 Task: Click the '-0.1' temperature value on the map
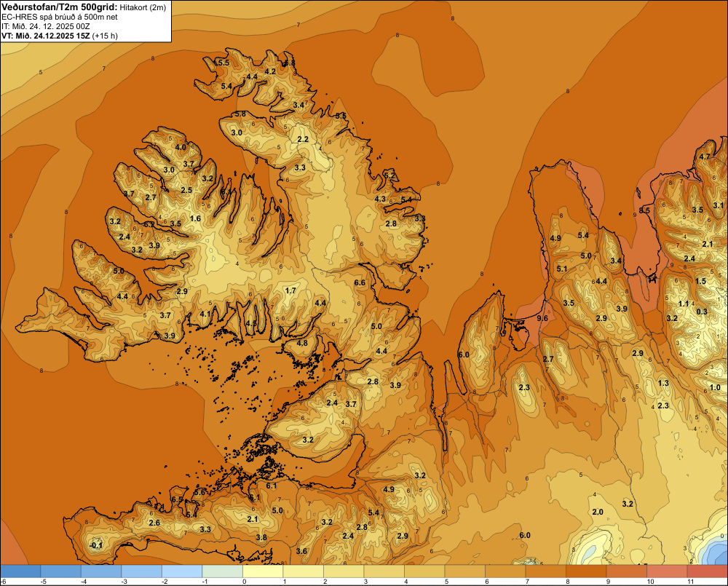95,545
